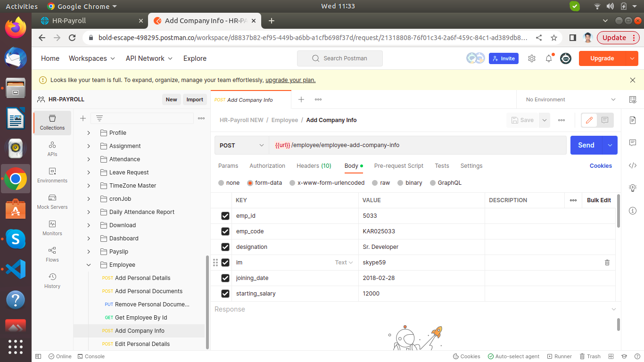Click the upgrade your plan link
644x362 pixels.
[290, 80]
